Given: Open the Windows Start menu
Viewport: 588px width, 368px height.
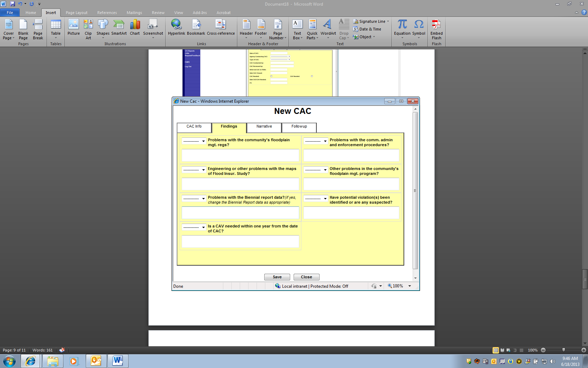Looking at the screenshot, I should [9, 361].
